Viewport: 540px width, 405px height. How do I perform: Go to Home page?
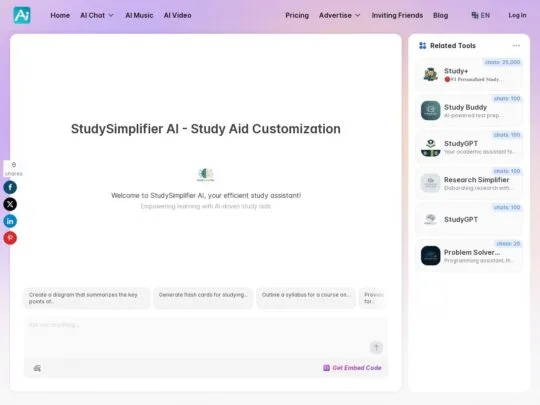point(60,15)
